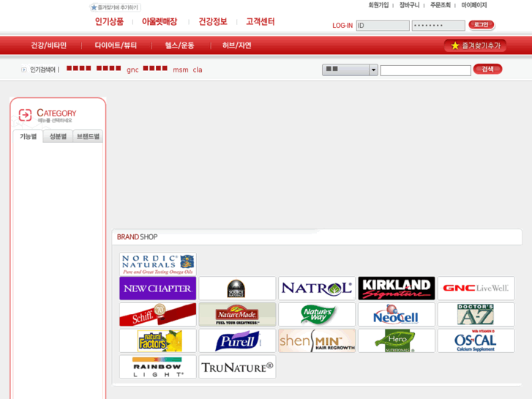Open the New Chapter brand logo
Viewport: 532px width, 399px height.
point(158,288)
